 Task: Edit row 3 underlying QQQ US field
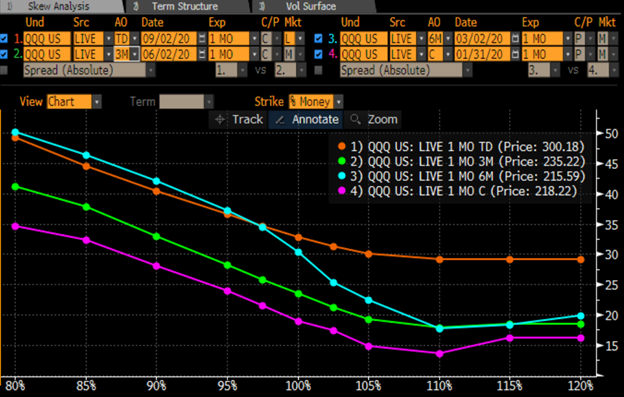tap(363, 39)
